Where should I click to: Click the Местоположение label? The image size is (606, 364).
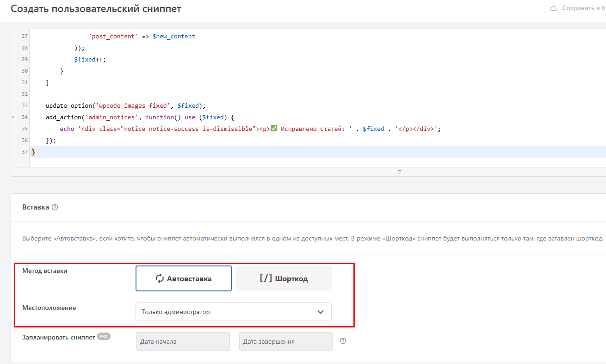49,308
